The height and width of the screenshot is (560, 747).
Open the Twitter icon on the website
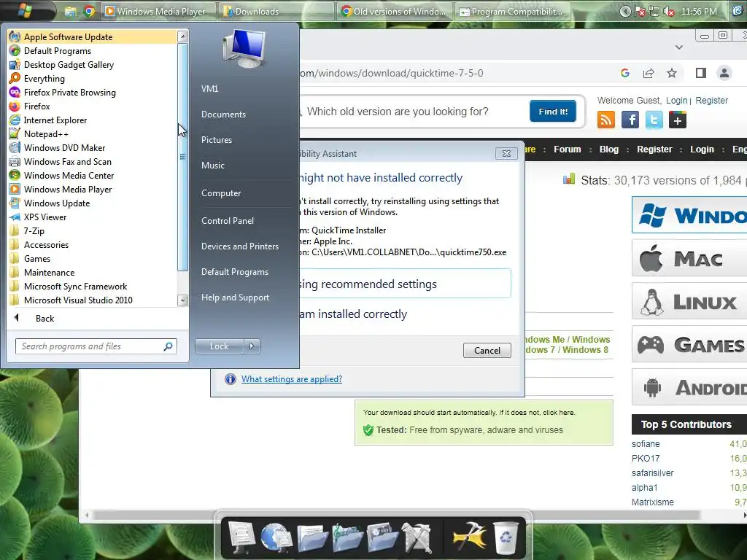coord(654,120)
